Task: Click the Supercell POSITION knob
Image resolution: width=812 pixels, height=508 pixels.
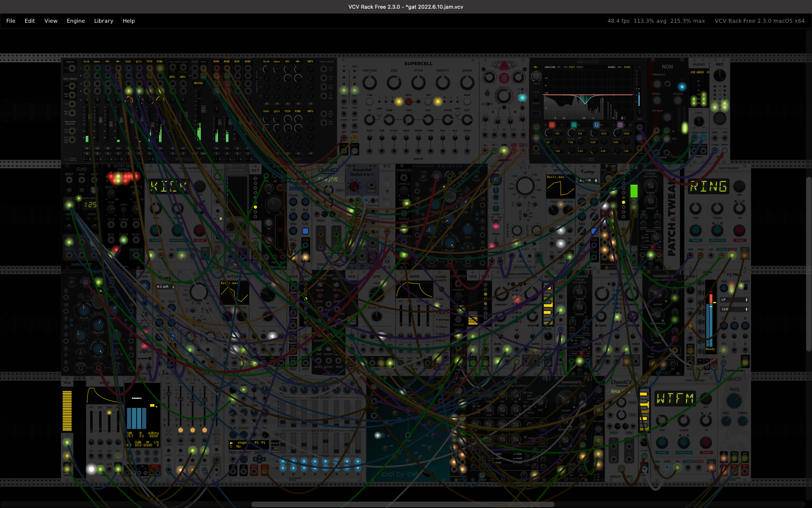Action: click(x=370, y=82)
